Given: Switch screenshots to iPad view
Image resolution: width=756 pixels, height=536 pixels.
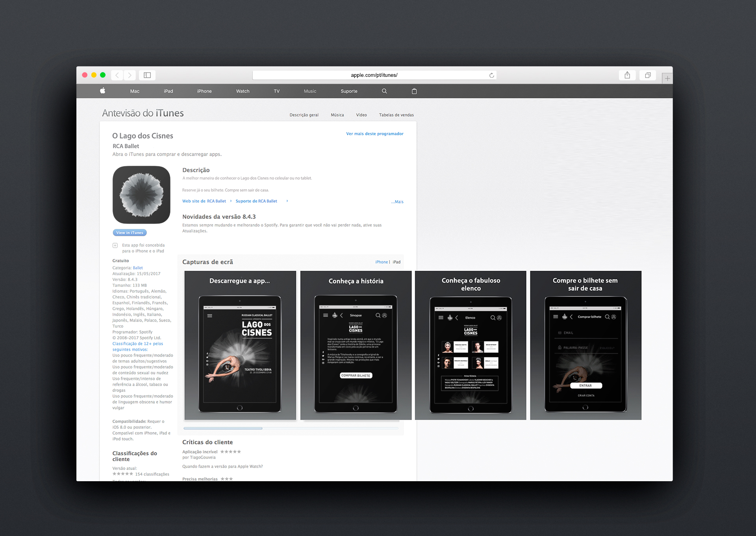Looking at the screenshot, I should 397,262.
